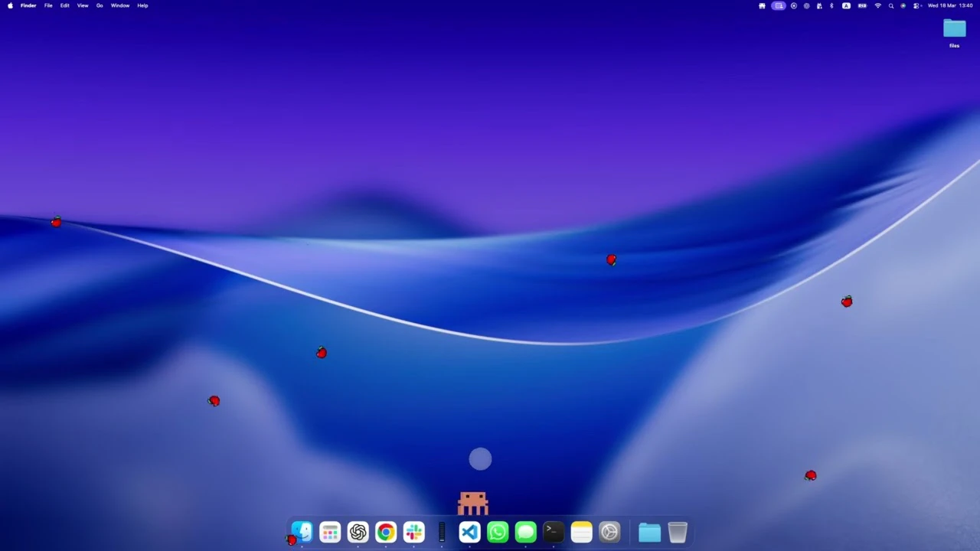Image resolution: width=980 pixels, height=551 pixels.
Task: Open Launchpad from the Dock
Action: tap(330, 532)
